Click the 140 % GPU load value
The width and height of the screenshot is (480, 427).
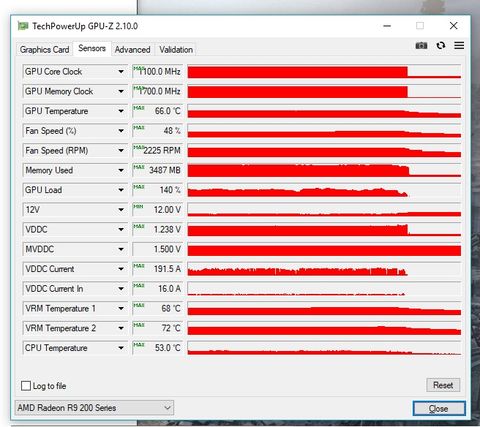[x=158, y=190]
